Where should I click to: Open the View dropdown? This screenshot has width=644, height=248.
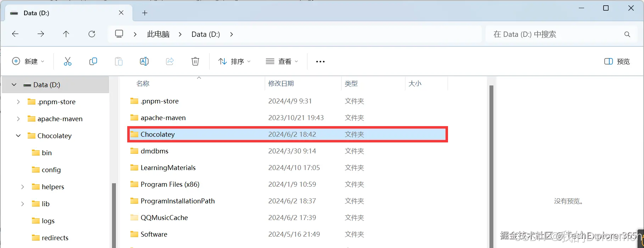(x=282, y=61)
